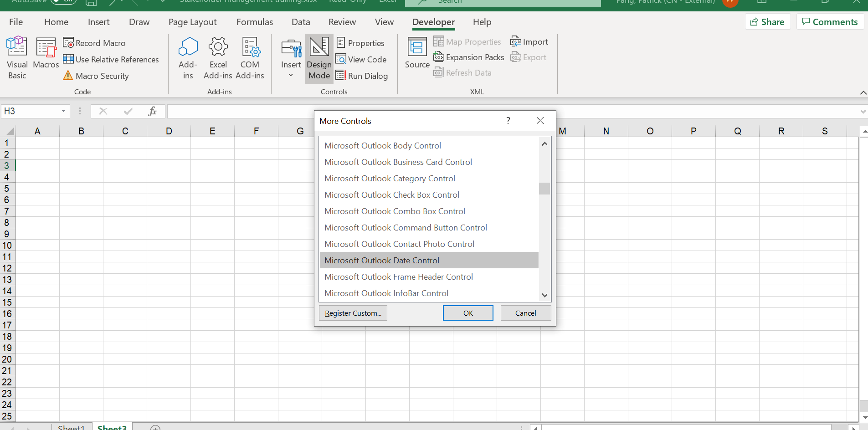868x430 pixels.
Task: Click the formula bar input
Action: coord(512,111)
